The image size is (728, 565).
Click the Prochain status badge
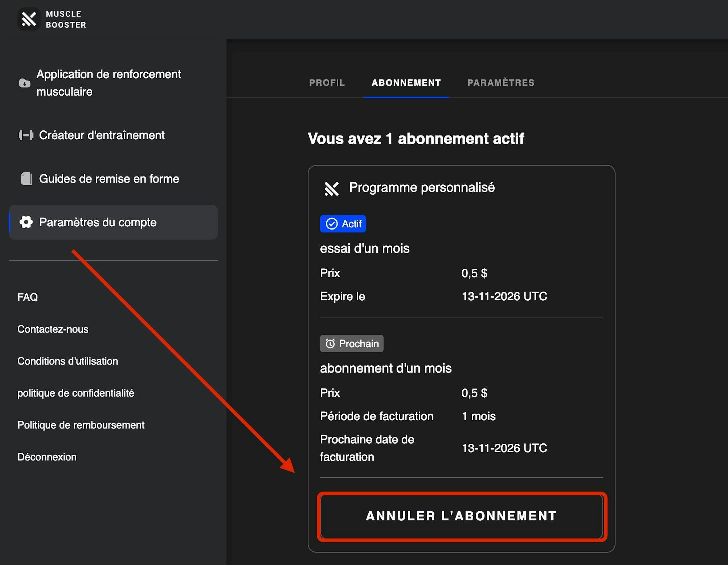coord(352,343)
